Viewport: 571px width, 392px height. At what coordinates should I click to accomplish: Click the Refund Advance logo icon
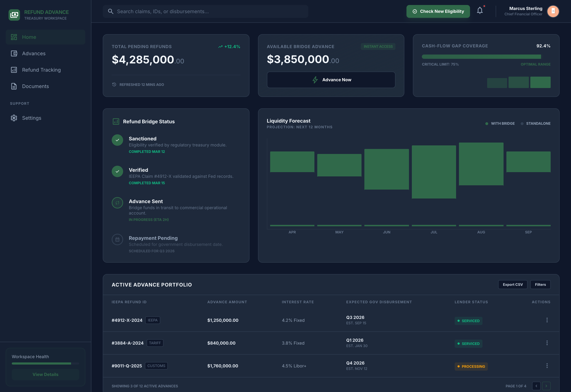14,15
